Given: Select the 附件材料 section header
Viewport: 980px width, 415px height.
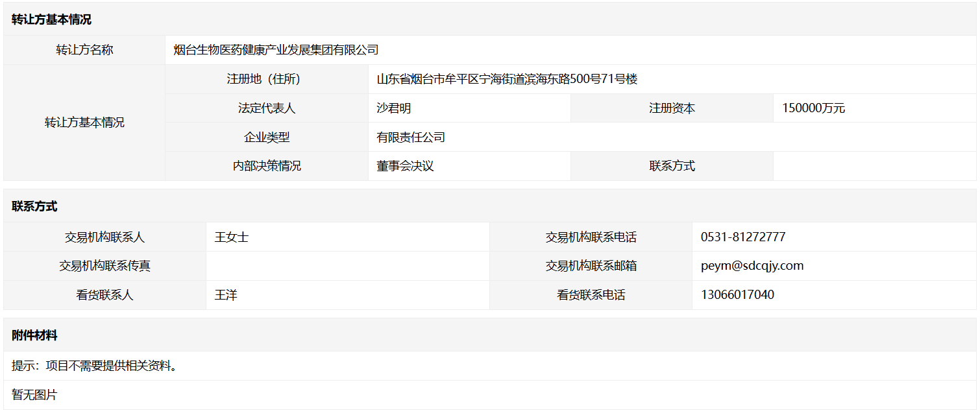Looking at the screenshot, I should pos(34,335).
